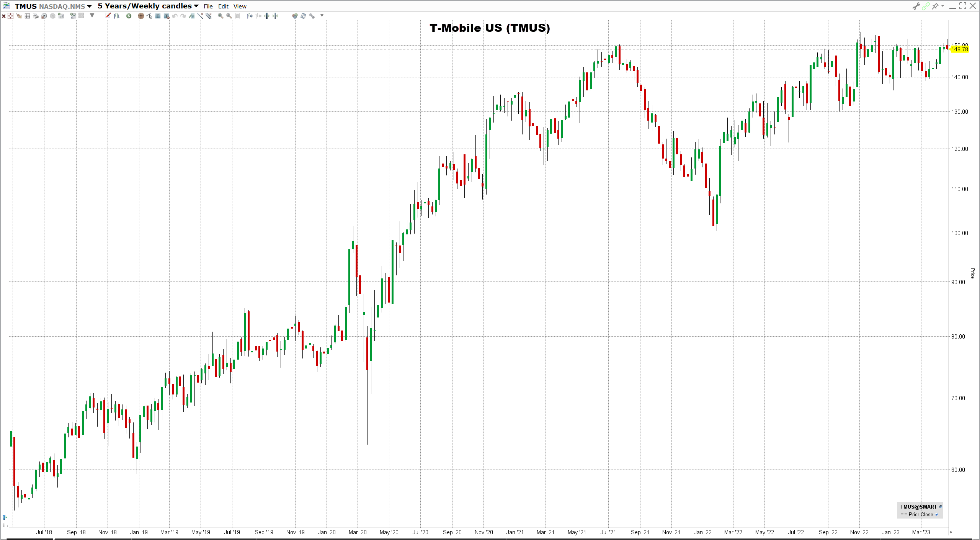Click the compress bar spacing icon
The image size is (980, 540).
275,16
